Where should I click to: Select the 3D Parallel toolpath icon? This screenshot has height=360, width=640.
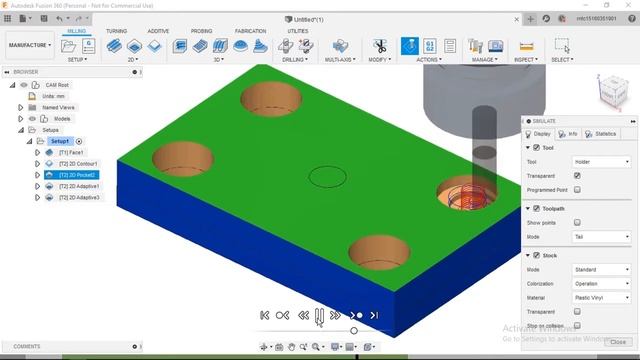220,46
